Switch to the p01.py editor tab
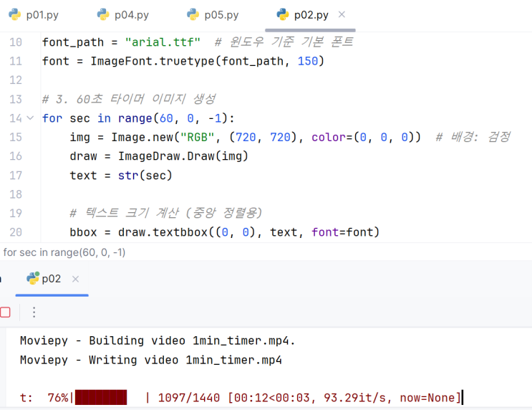 click(x=33, y=15)
